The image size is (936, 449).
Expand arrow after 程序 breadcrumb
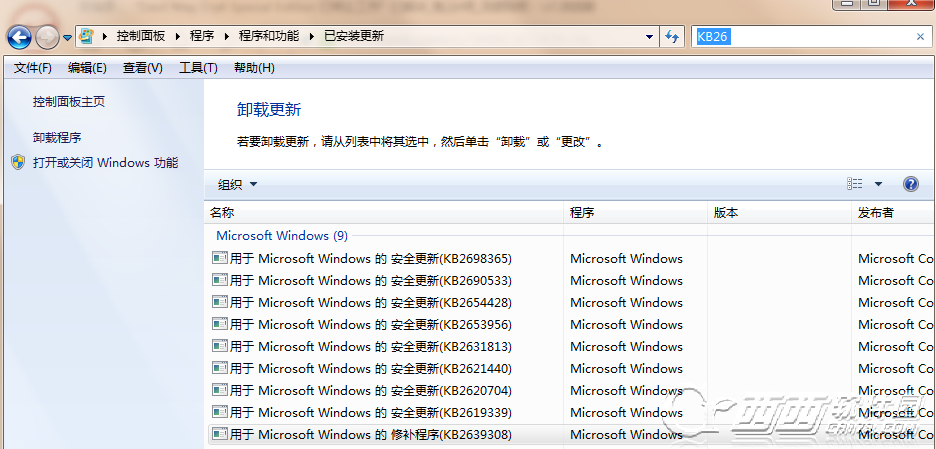point(227,36)
